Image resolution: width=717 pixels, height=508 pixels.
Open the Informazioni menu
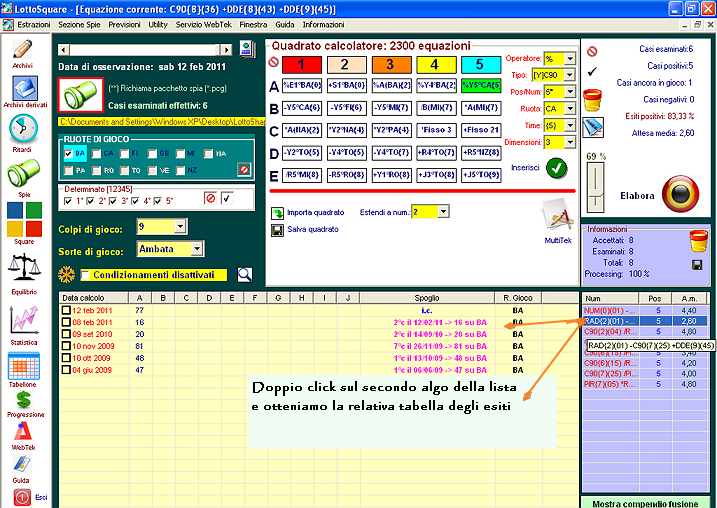323,25
